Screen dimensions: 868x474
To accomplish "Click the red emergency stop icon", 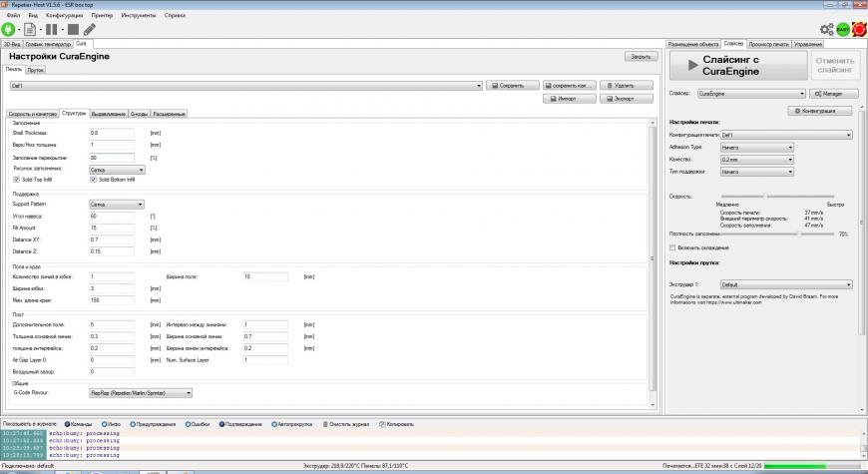I will [x=860, y=29].
